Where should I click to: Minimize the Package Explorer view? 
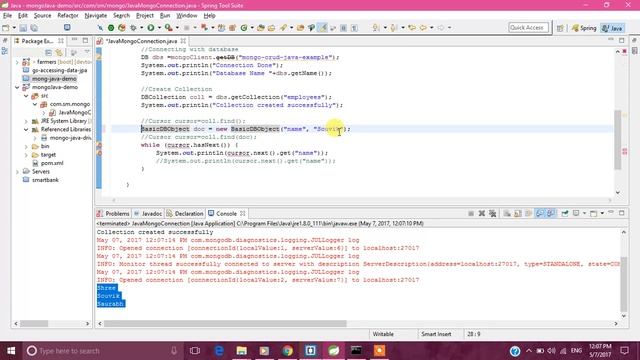click(x=74, y=40)
